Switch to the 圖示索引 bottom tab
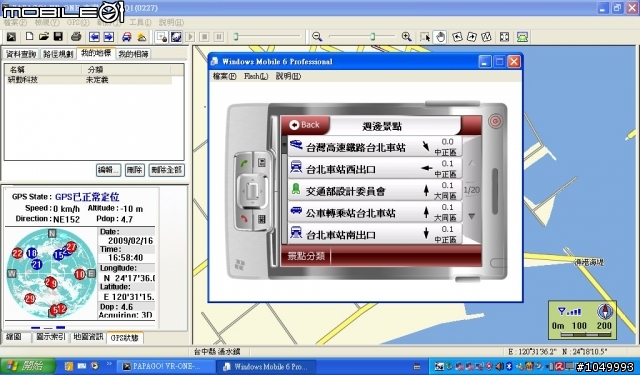Screen dimensions: 640x375 coord(51,337)
